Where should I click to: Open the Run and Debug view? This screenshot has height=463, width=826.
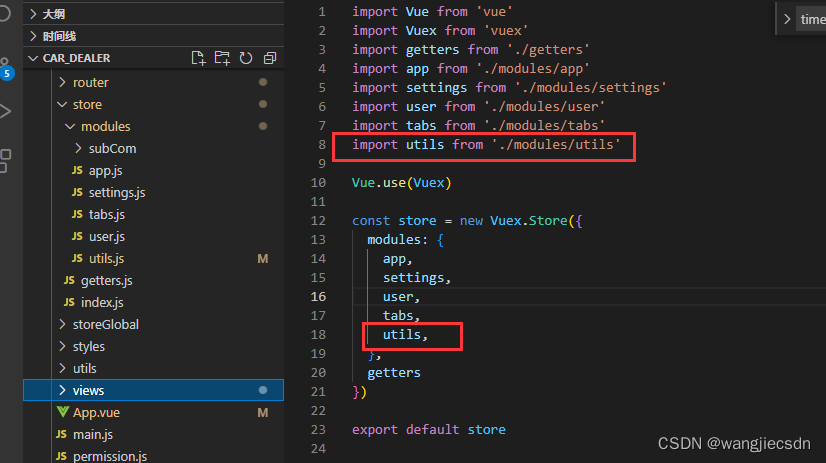(5, 111)
